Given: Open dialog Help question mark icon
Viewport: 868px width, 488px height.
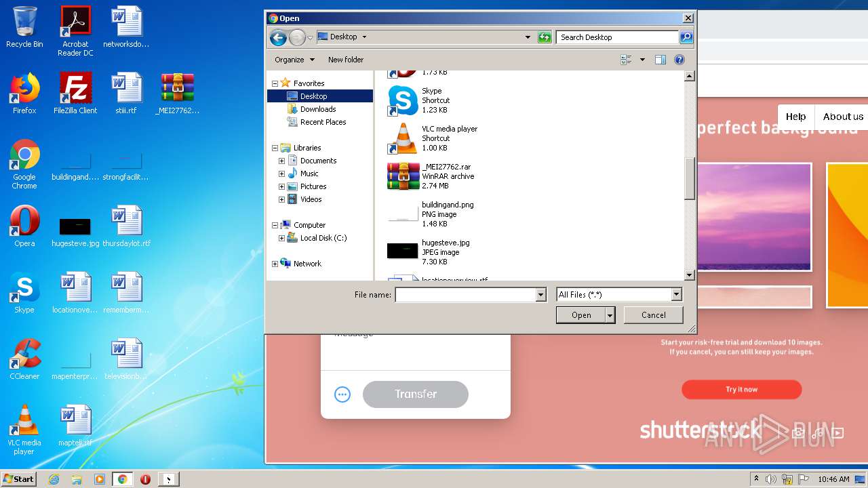Looking at the screenshot, I should [679, 60].
